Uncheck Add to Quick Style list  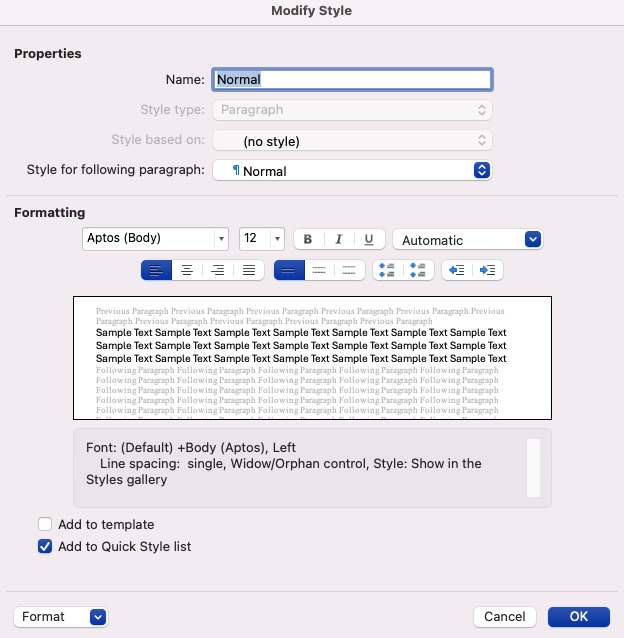click(45, 546)
